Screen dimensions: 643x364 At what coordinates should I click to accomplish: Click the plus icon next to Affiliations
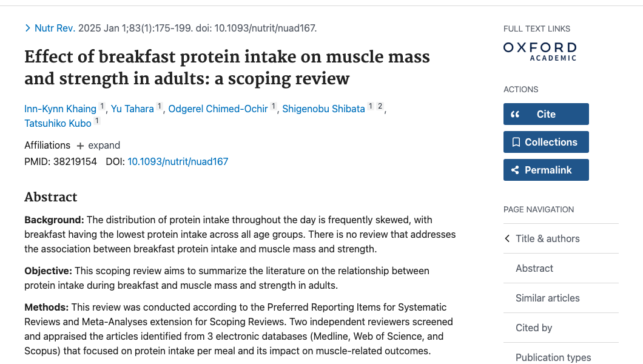(x=81, y=145)
